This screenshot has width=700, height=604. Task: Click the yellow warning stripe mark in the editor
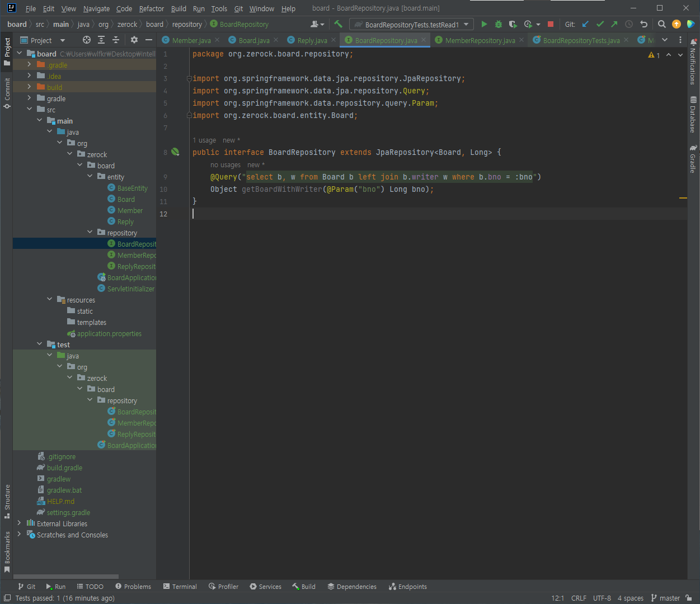[x=683, y=198]
